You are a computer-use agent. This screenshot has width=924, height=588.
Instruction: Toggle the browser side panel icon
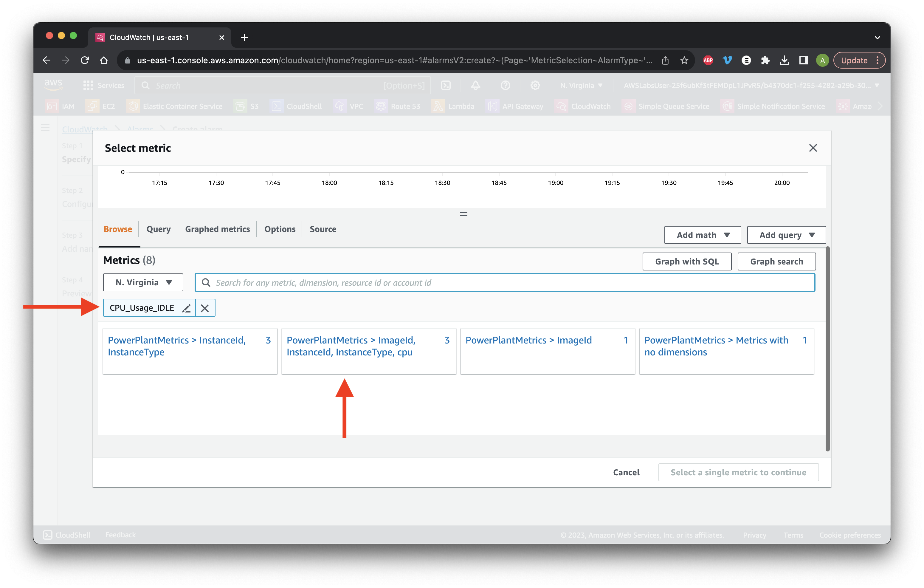pos(803,60)
